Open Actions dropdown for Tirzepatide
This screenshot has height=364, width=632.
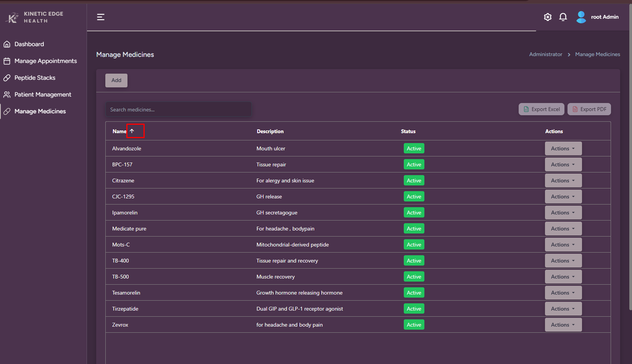pos(563,309)
